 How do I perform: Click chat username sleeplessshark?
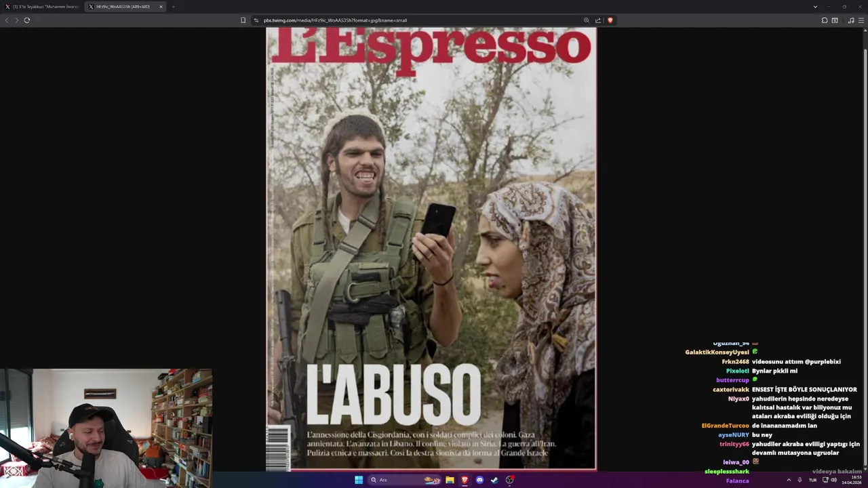(727, 471)
